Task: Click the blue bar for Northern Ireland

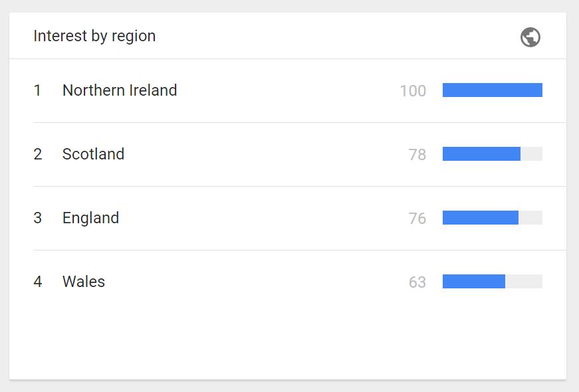Action: click(x=492, y=90)
